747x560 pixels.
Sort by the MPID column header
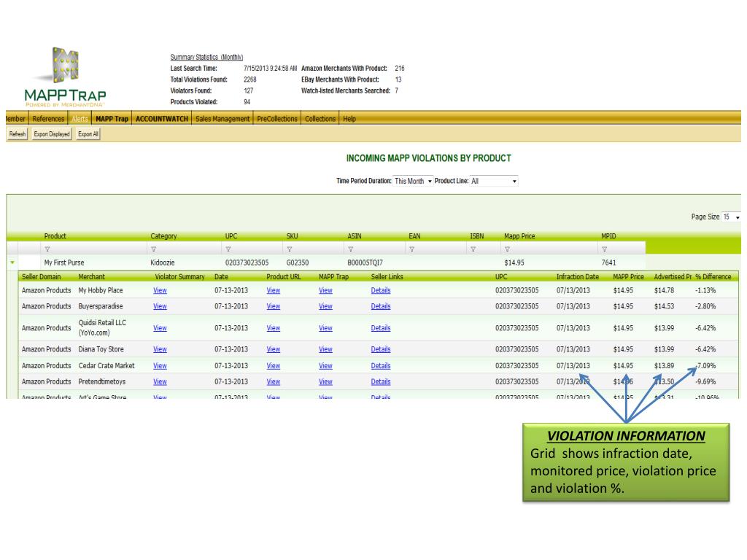(609, 236)
